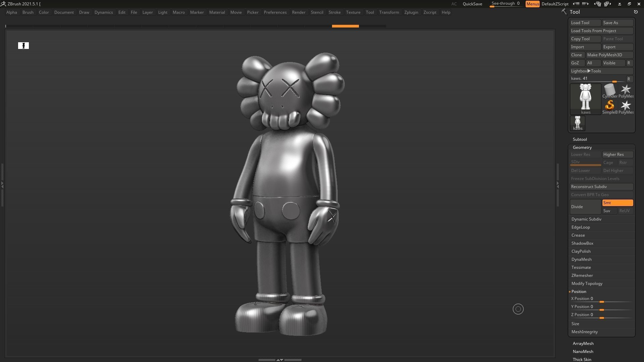The height and width of the screenshot is (362, 644).
Task: Expand the MeshIntegrity section
Action: point(585,332)
